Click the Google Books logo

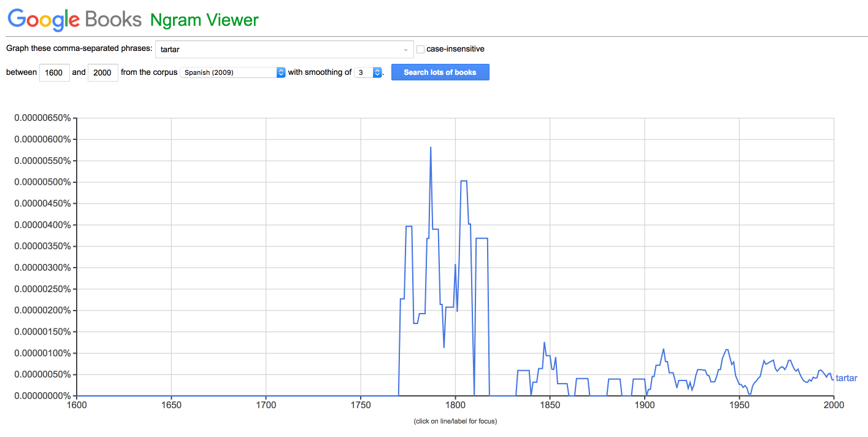click(x=74, y=19)
